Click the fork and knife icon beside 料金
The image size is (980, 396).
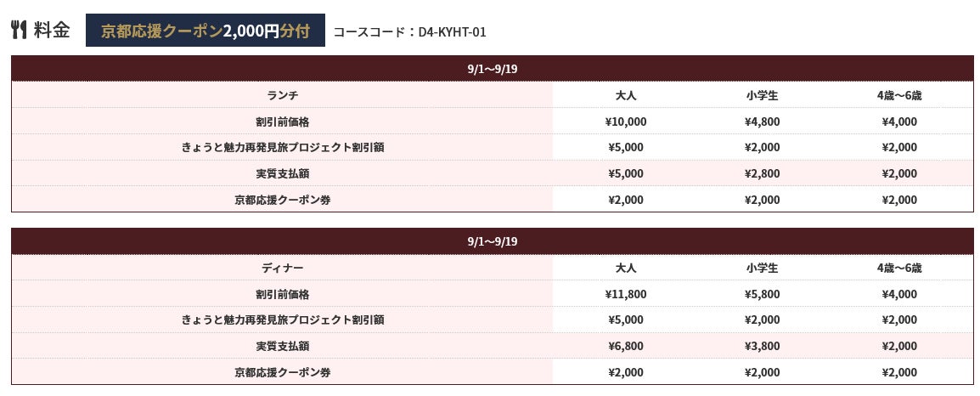(19, 31)
